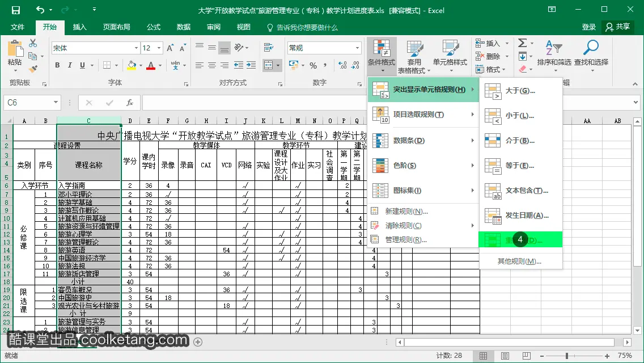Cut selection with scissors icon

click(33, 43)
